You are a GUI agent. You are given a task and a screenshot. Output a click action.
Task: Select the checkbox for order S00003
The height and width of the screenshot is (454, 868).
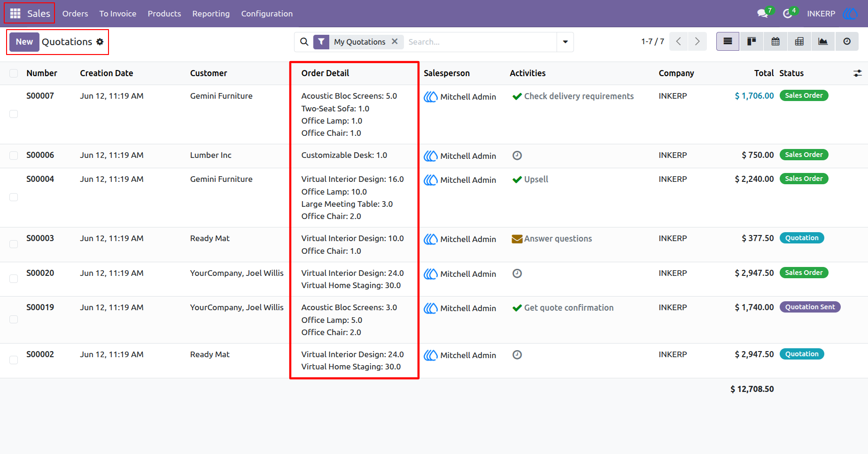pos(14,244)
